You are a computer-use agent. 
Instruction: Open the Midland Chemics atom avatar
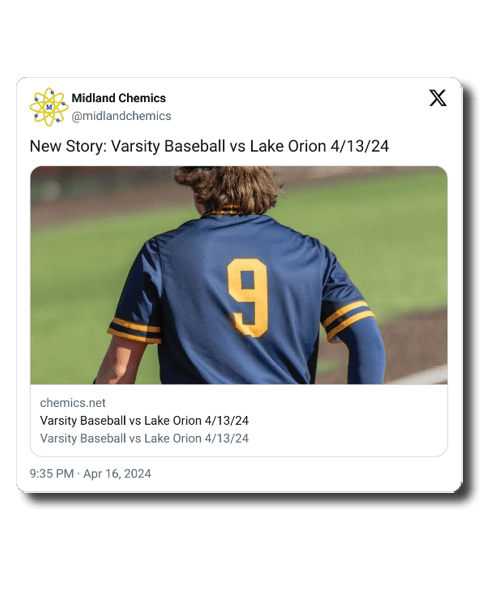pos(49,107)
